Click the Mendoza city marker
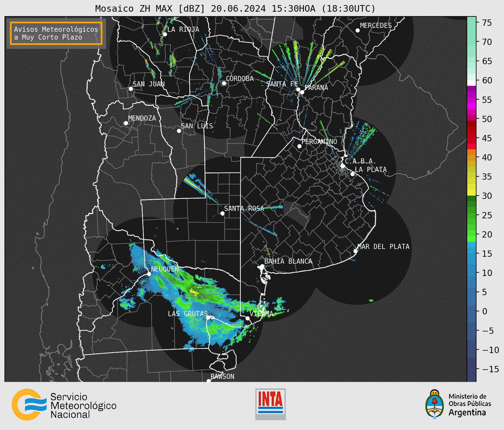The image size is (504, 430). click(x=126, y=123)
